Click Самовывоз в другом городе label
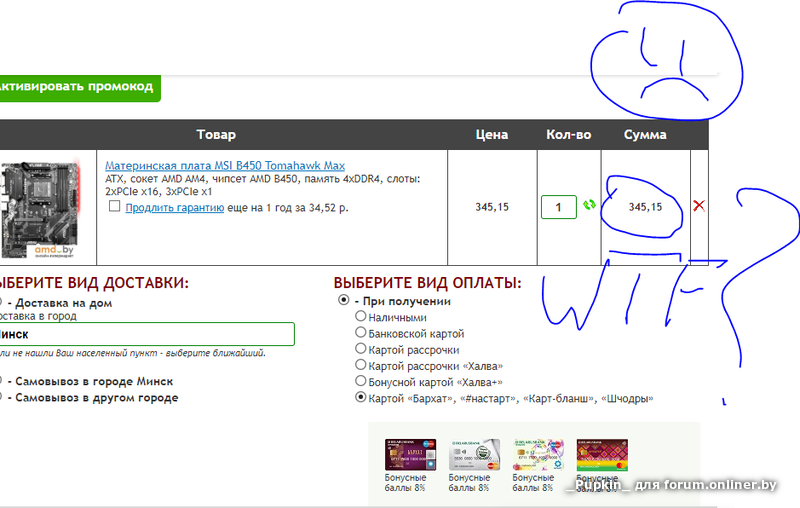Viewport: 800px width, 508px height. (x=96, y=398)
